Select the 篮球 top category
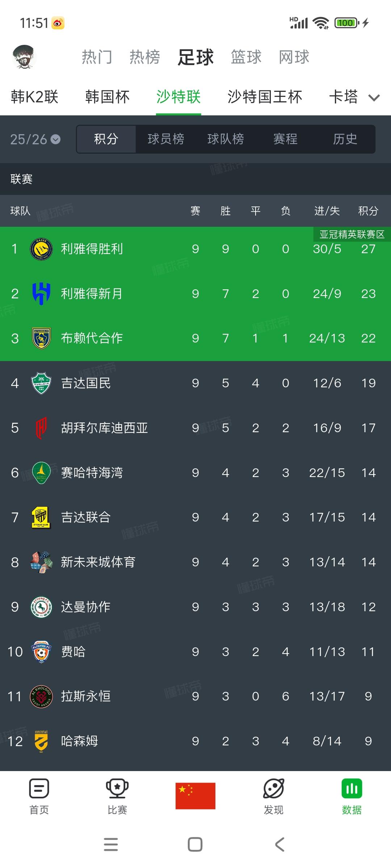 coord(246,57)
